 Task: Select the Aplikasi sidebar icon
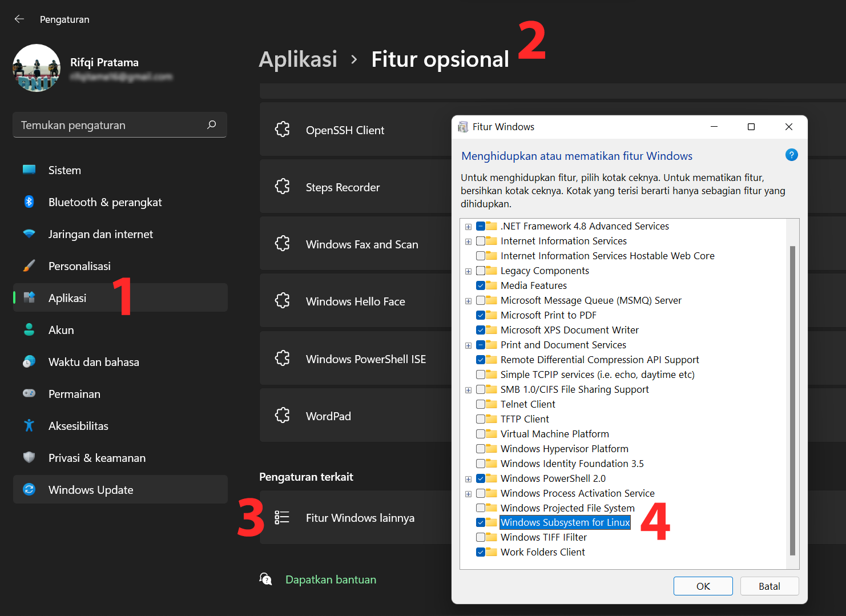pos(29,297)
